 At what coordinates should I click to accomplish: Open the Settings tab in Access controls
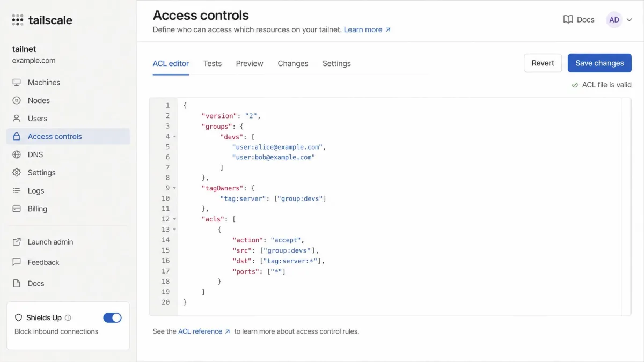pyautogui.click(x=336, y=63)
